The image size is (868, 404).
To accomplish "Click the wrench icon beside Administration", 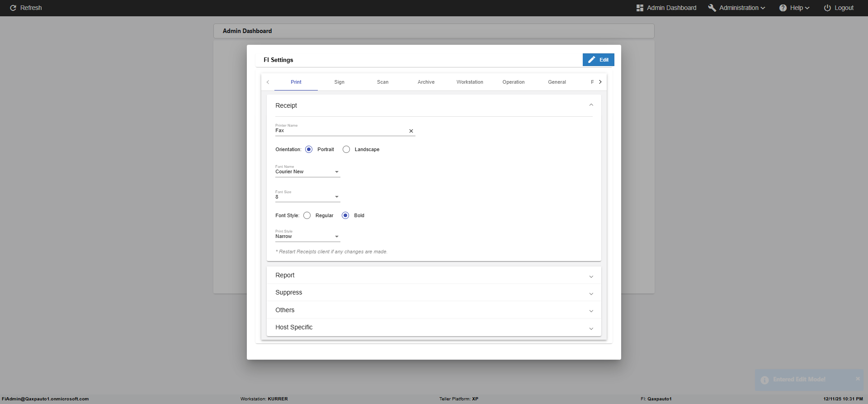I will [x=712, y=8].
